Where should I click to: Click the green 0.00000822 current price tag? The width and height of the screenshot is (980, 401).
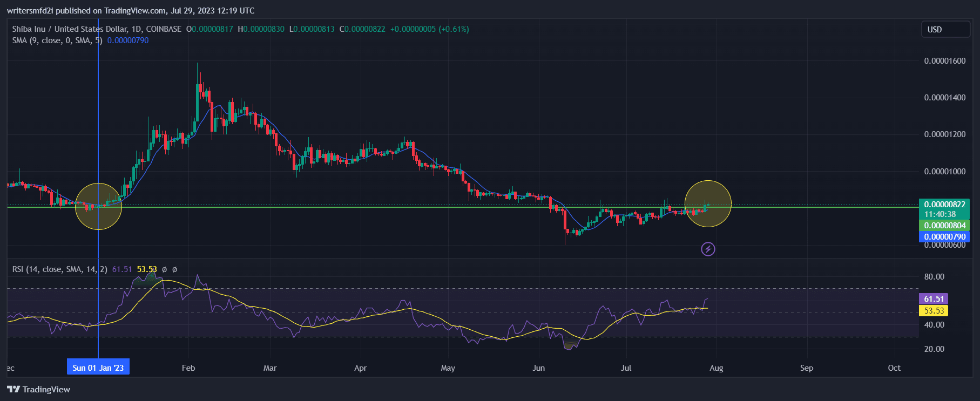click(x=944, y=205)
